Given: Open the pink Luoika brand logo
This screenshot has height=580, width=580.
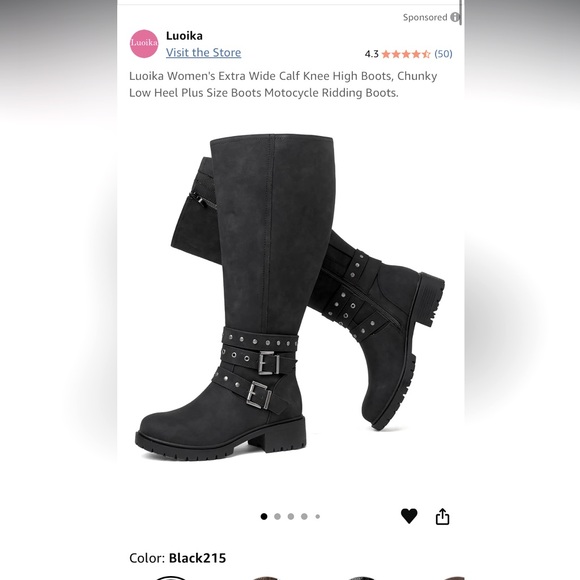Looking at the screenshot, I should click(144, 44).
